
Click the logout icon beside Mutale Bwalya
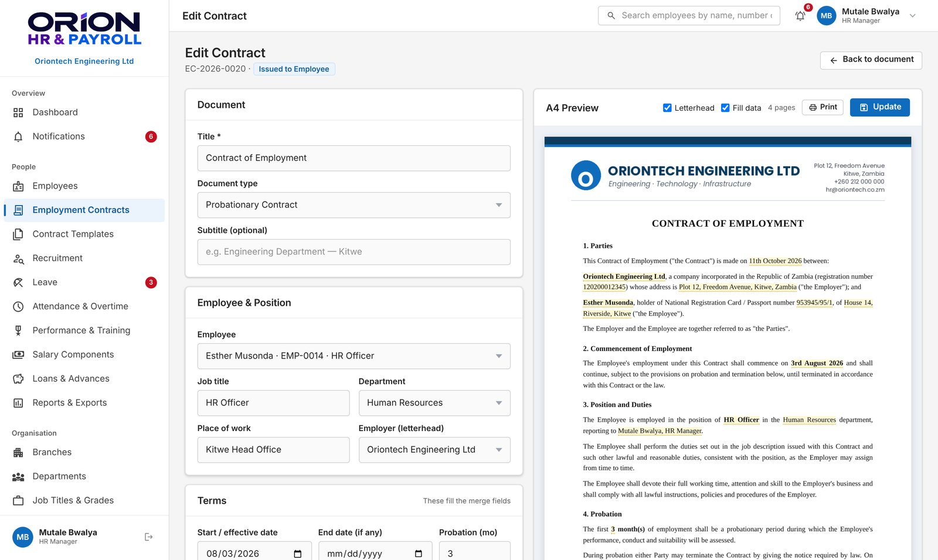[x=148, y=537]
